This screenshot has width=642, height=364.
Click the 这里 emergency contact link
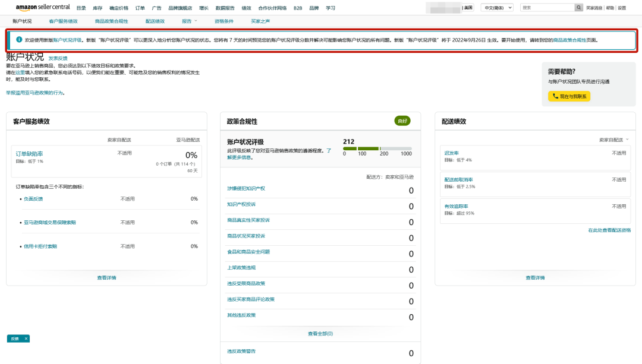tap(20, 72)
